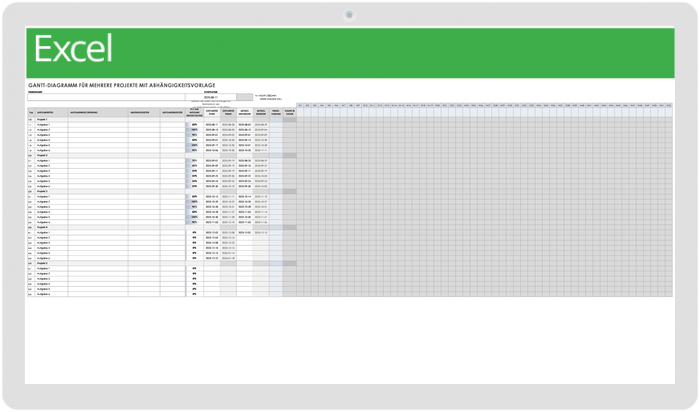Select the Projekt 4 header row
Viewport: 700px width, 412px height.
click(x=162, y=227)
